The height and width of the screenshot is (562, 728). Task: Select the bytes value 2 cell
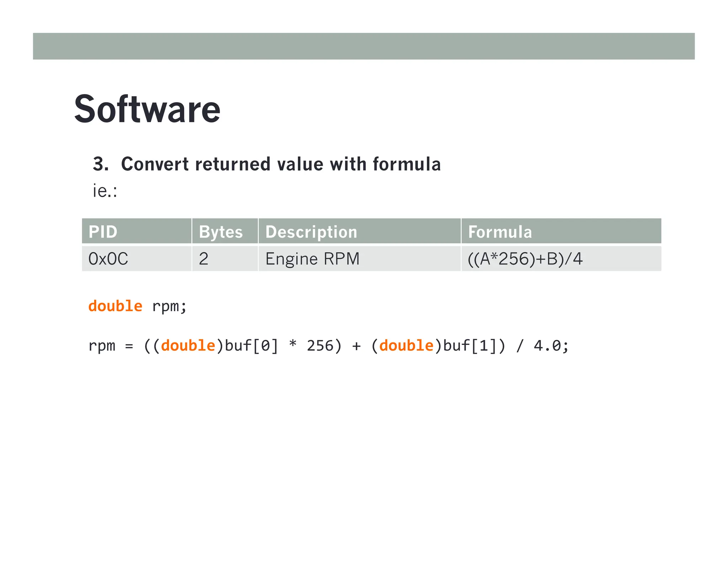pos(204,259)
